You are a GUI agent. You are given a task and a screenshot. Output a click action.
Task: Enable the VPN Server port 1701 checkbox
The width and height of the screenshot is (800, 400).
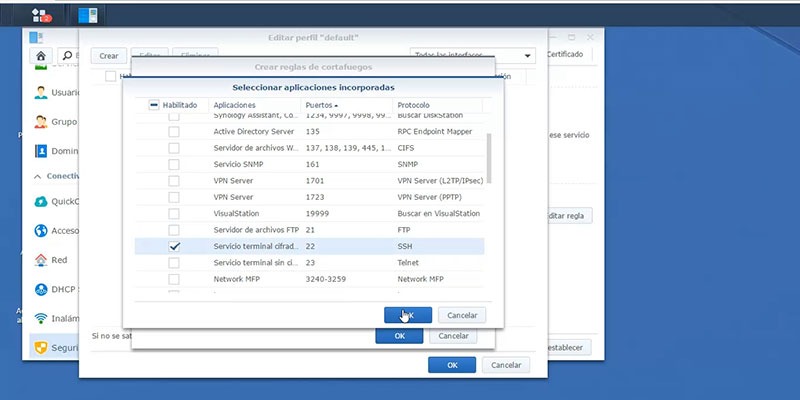174,181
